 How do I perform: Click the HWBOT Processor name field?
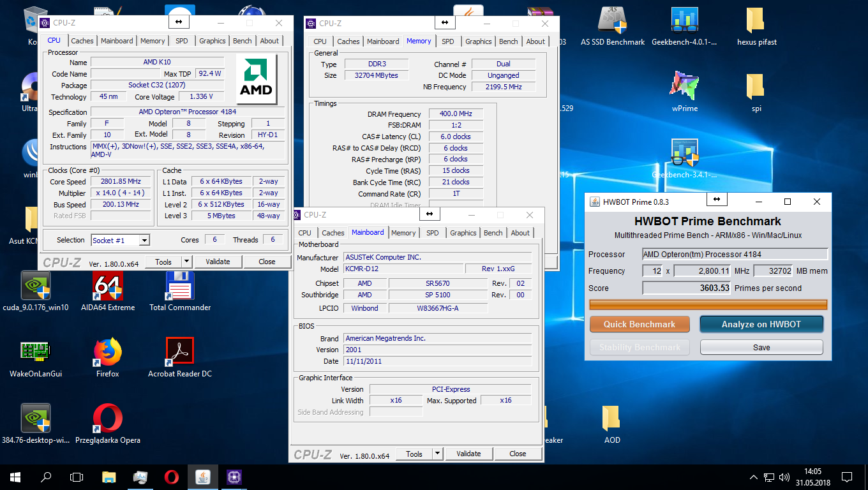click(735, 255)
